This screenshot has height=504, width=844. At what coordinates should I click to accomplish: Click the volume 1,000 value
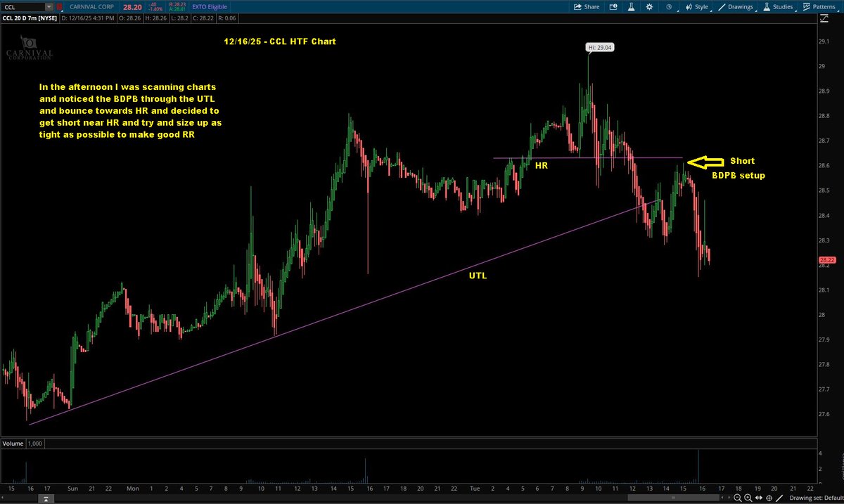point(35,444)
